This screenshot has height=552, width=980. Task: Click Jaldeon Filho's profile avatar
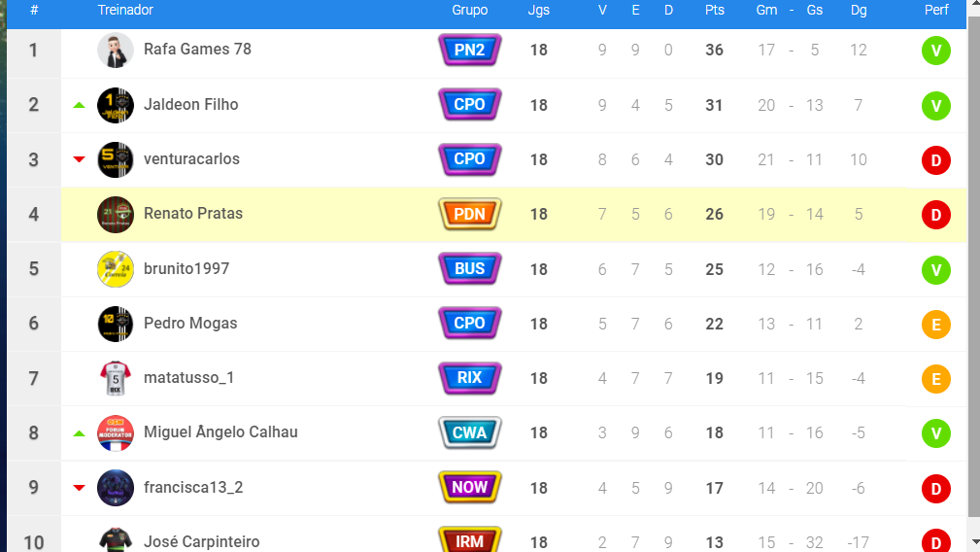[116, 105]
